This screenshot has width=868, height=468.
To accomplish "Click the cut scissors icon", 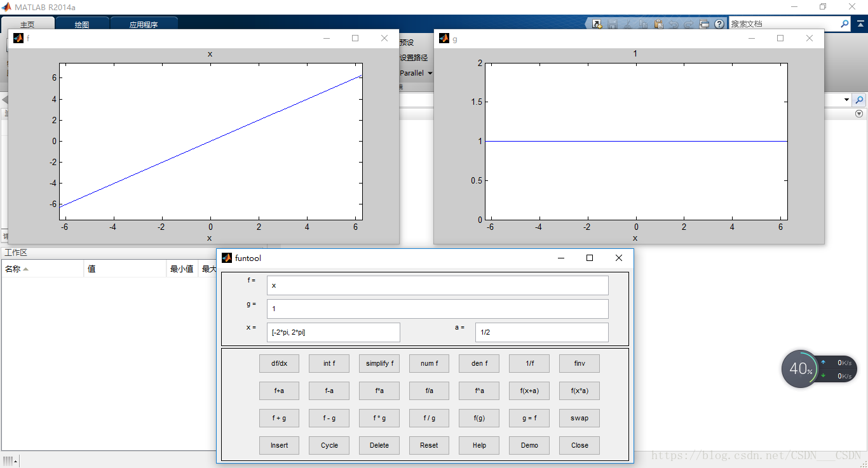I will point(628,24).
